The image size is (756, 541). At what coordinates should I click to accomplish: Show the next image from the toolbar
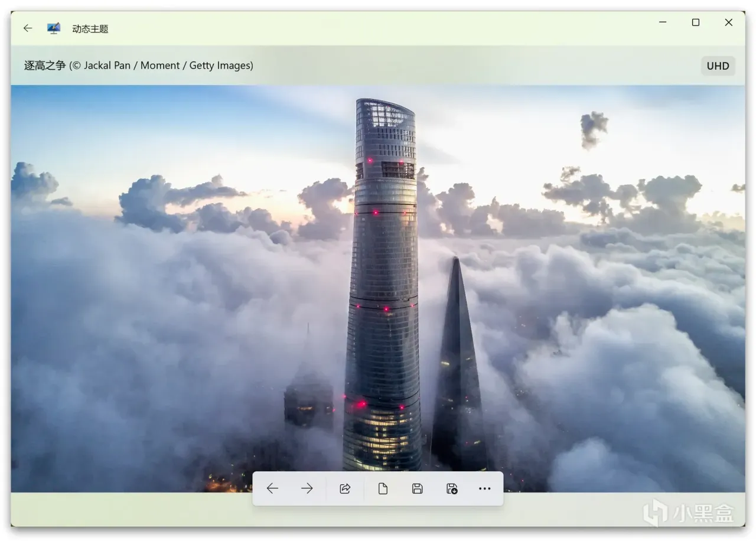pos(307,488)
